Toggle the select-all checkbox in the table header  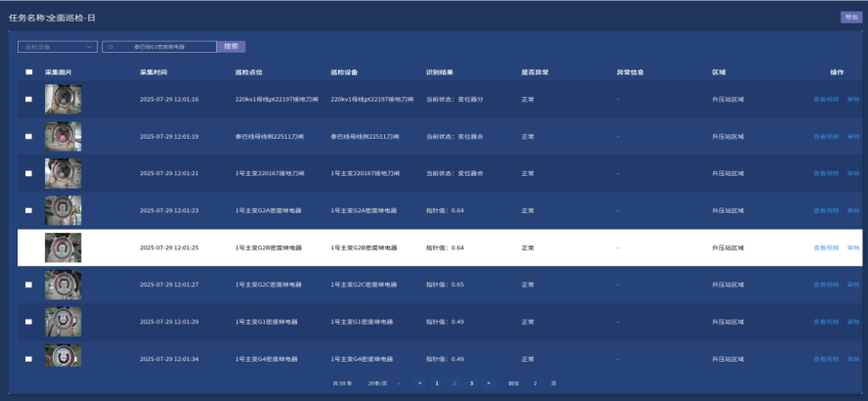click(28, 72)
